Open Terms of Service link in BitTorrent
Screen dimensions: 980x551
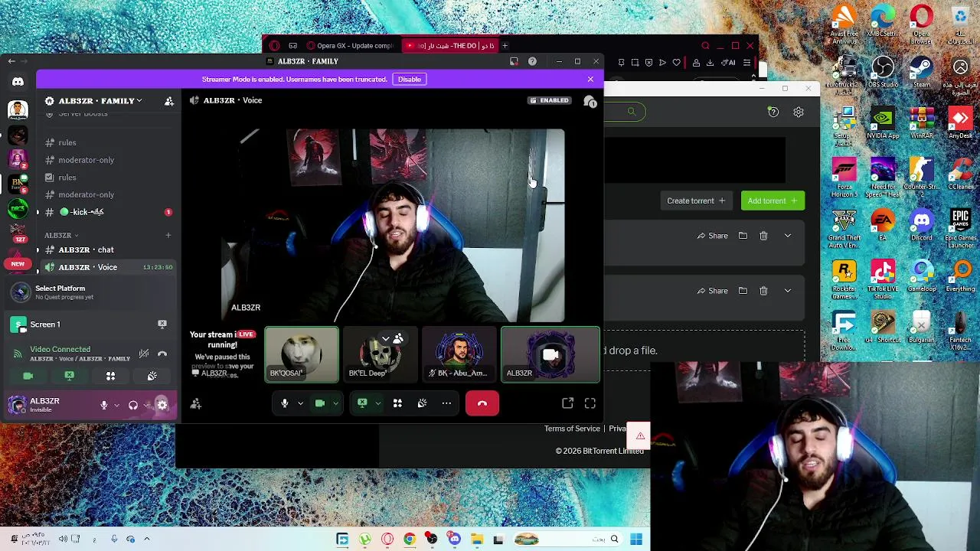point(572,429)
